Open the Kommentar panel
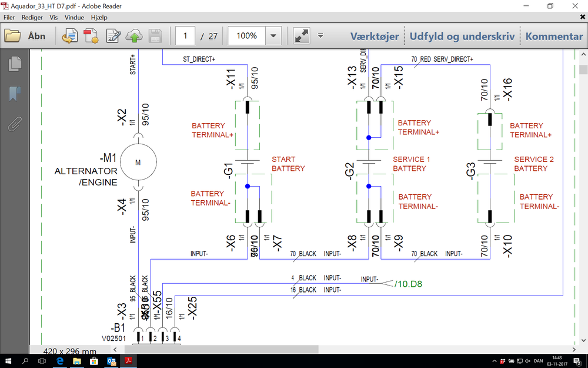The height and width of the screenshot is (368, 588). point(554,36)
